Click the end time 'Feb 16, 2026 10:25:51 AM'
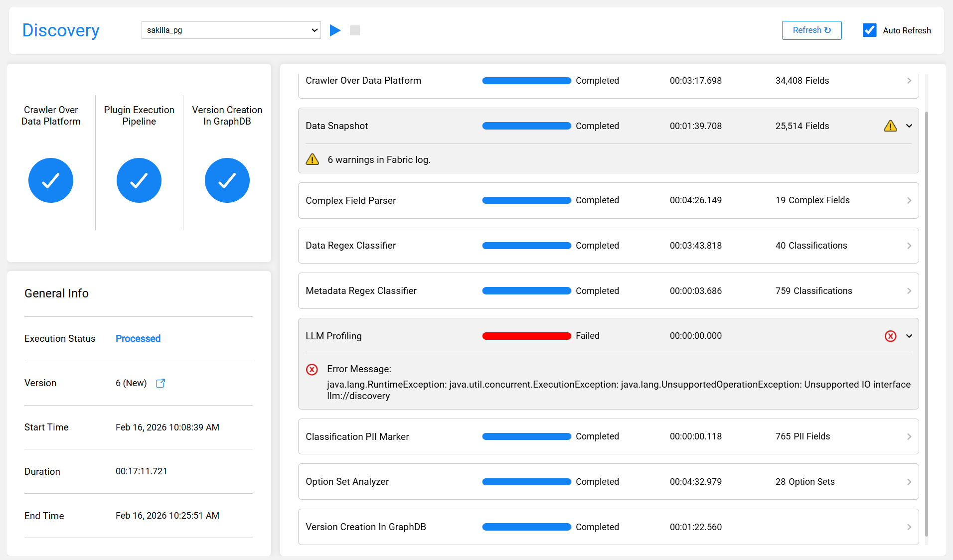 point(167,516)
